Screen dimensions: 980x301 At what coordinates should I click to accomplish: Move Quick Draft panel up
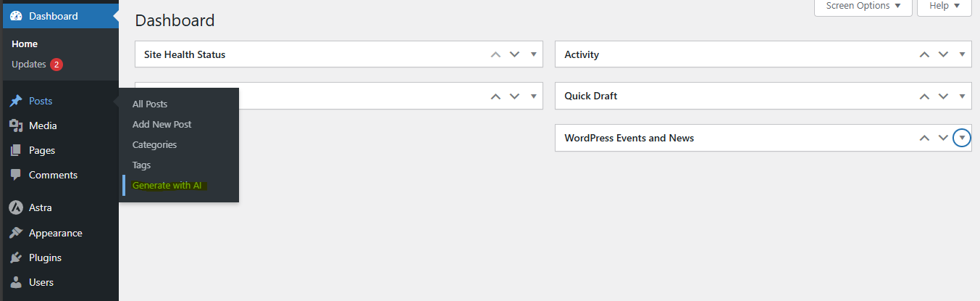click(x=924, y=96)
